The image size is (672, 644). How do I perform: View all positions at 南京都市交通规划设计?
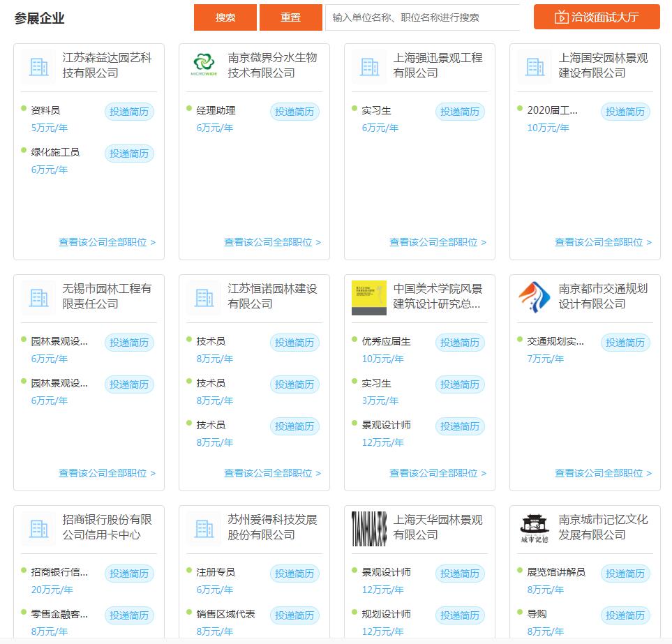(x=604, y=474)
